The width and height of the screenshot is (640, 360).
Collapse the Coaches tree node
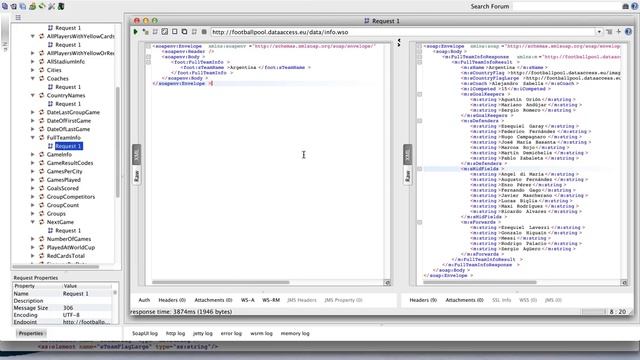(33, 78)
